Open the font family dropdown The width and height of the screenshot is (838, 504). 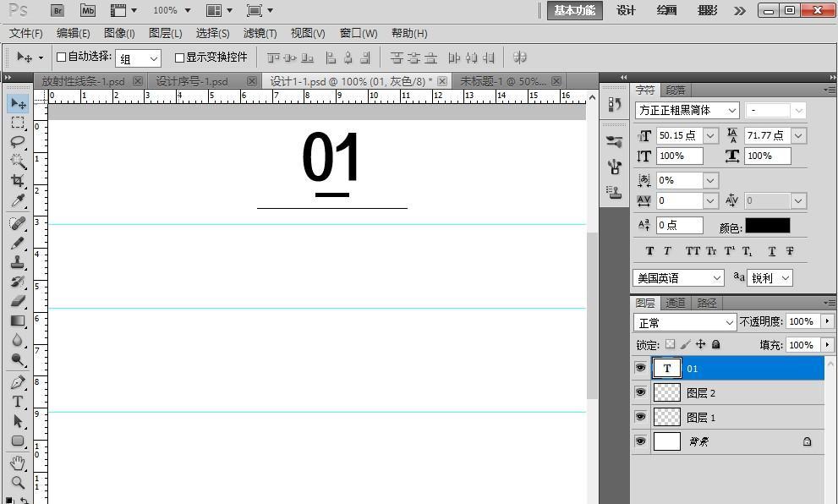(x=687, y=110)
